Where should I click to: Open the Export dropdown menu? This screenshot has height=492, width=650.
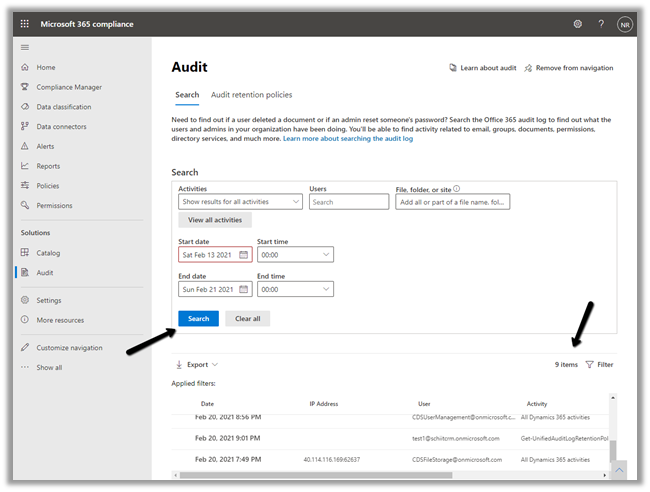[x=197, y=365]
